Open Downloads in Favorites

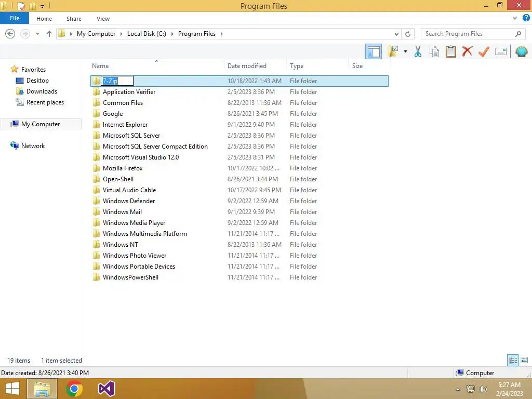[x=42, y=91]
